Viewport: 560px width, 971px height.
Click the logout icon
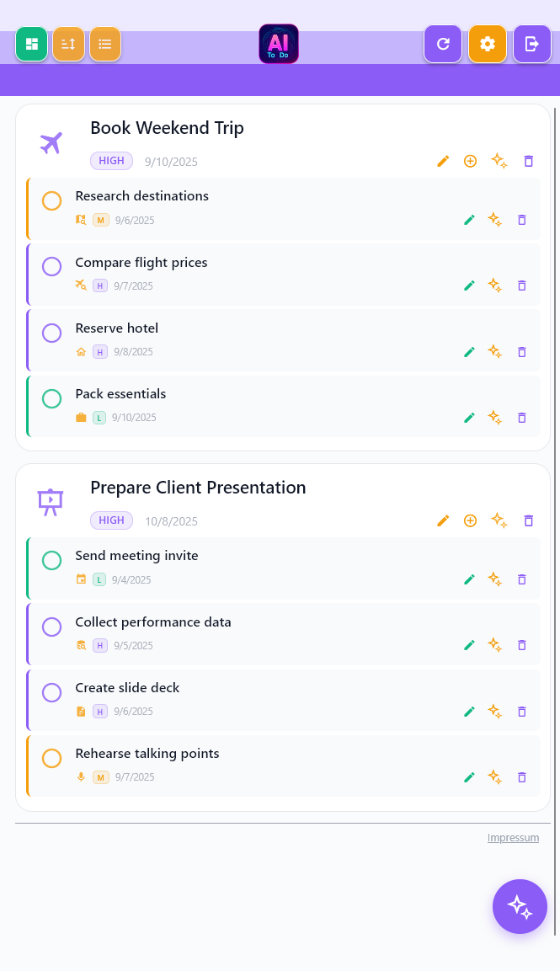(x=532, y=44)
